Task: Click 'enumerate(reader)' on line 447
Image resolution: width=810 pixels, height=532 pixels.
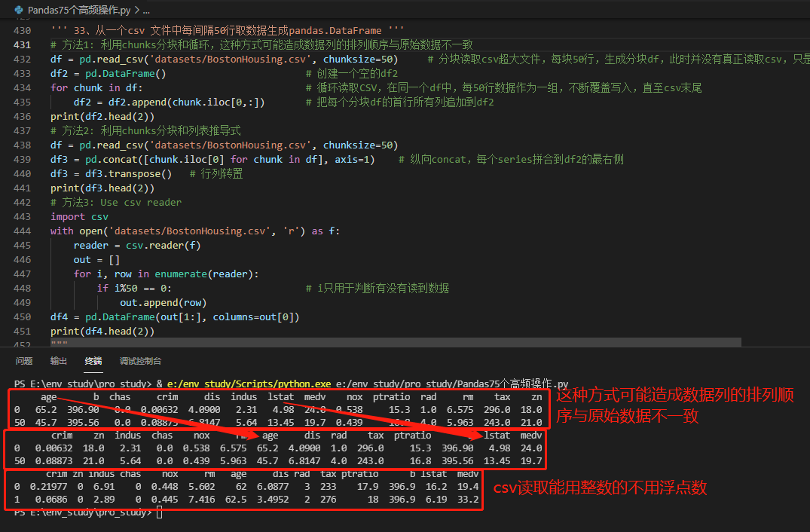Action: pos(204,274)
